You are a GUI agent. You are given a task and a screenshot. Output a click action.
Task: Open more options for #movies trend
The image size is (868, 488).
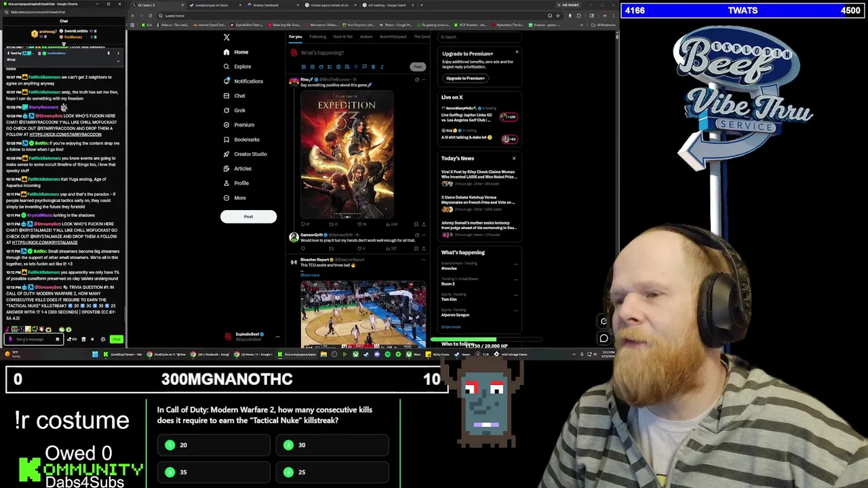515,264
